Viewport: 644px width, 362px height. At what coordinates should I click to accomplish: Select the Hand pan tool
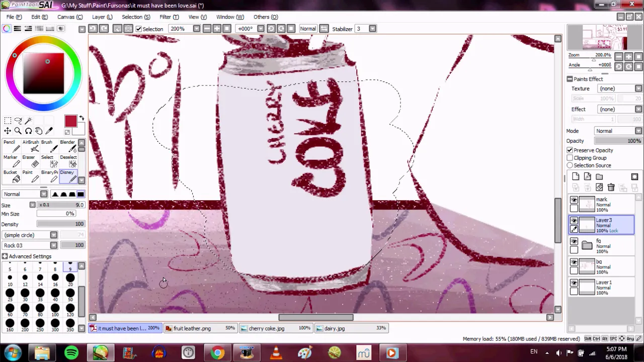coord(39,131)
